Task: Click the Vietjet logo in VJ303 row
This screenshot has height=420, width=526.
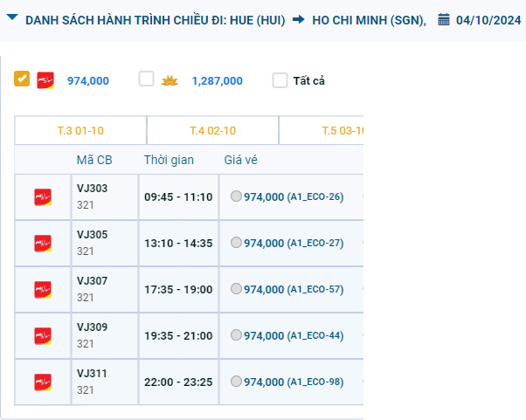Action: (43, 197)
